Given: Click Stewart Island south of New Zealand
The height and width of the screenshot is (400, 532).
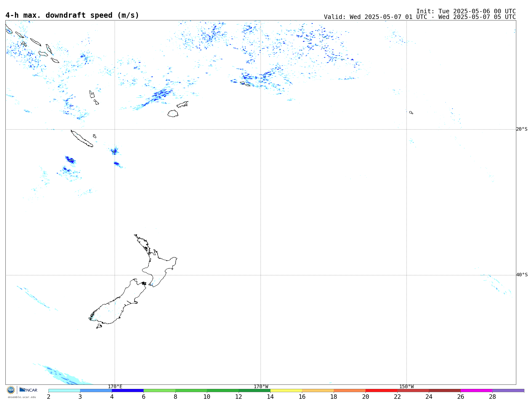Looking at the screenshot, I should pos(99,326).
